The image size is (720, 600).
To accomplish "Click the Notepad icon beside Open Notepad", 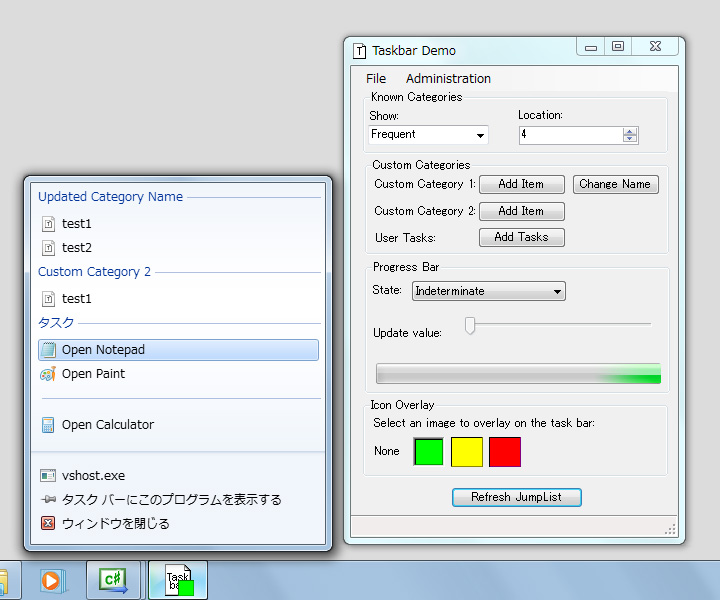I will (x=48, y=350).
